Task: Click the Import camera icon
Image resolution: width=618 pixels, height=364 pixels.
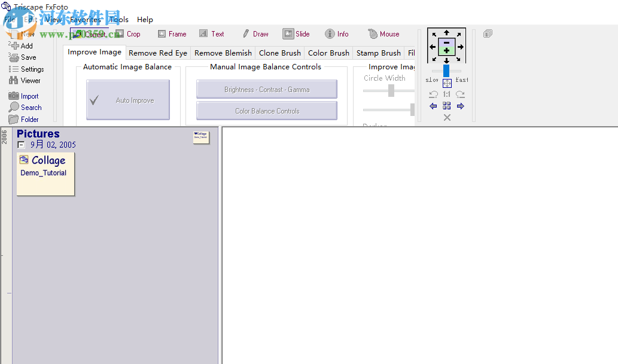Action: [x=14, y=96]
